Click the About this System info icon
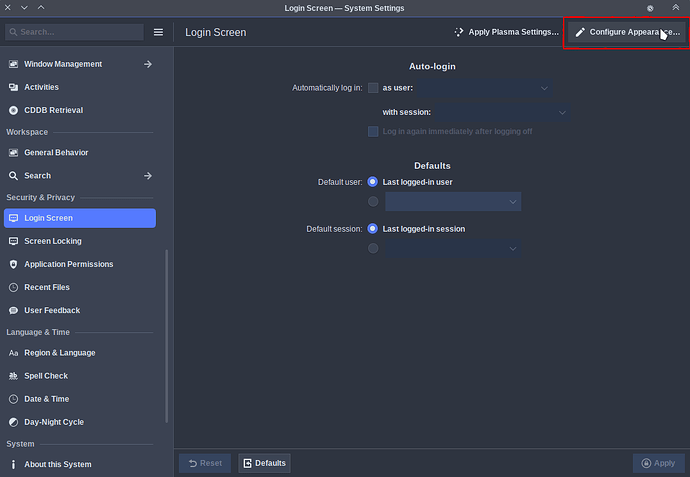Screen dimensions: 690x477 point(14,464)
